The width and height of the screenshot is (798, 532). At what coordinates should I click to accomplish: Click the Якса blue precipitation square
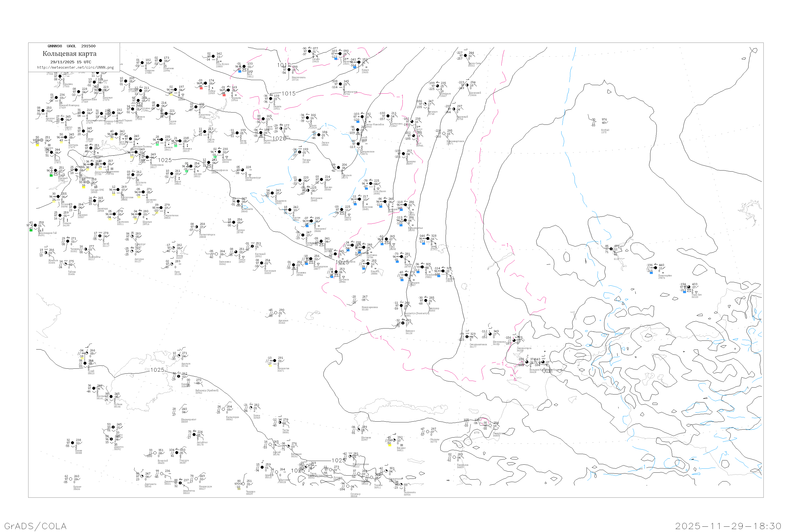[240, 71]
